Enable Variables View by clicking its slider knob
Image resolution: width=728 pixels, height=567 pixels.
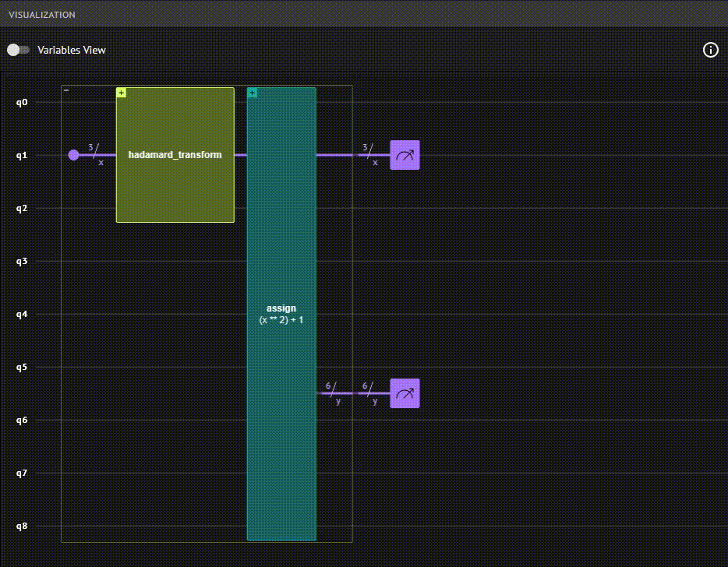click(x=12, y=49)
